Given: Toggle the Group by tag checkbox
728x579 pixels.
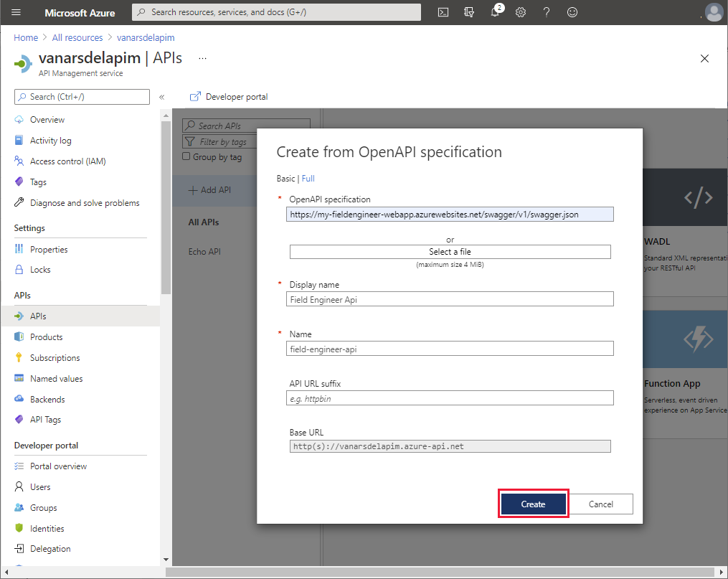Looking at the screenshot, I should click(186, 156).
